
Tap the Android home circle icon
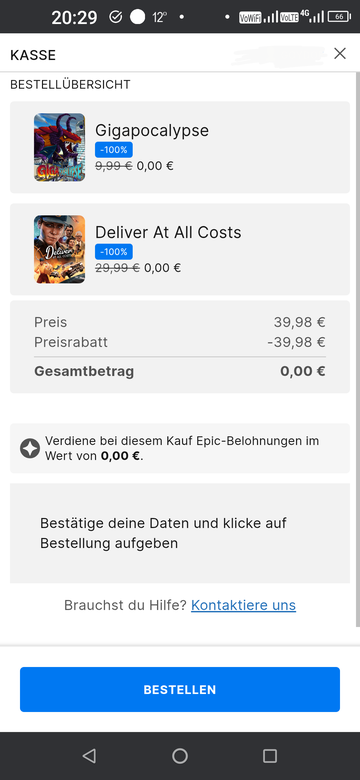pos(180,756)
